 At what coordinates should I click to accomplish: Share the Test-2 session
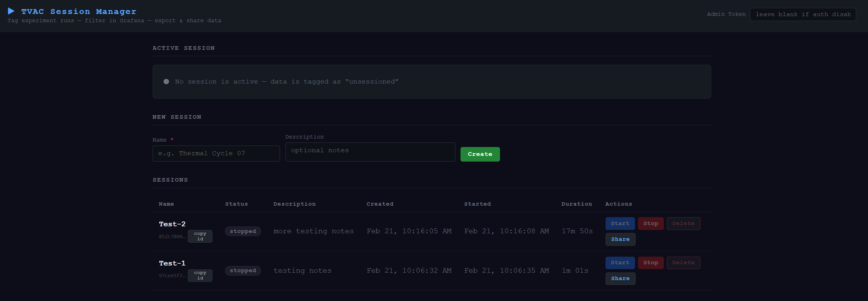pos(620,239)
